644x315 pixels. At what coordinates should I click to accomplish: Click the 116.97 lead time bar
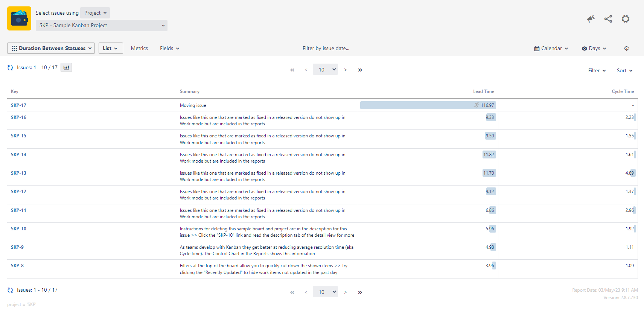(x=428, y=105)
